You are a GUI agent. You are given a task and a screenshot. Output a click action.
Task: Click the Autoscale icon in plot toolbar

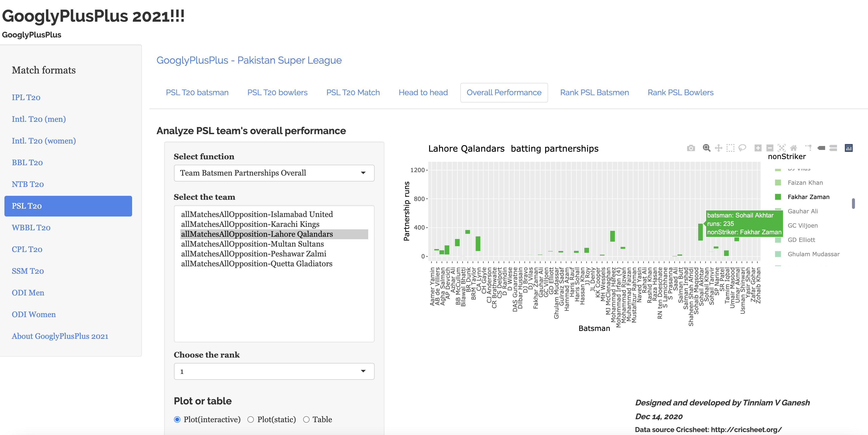782,148
